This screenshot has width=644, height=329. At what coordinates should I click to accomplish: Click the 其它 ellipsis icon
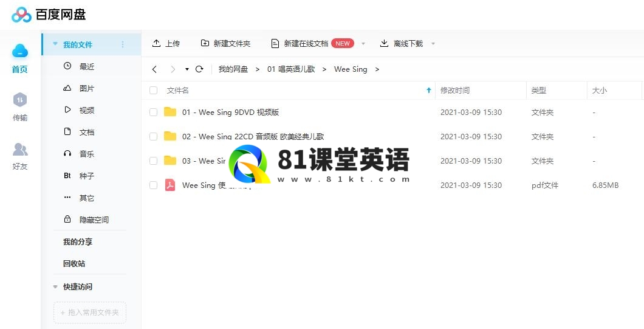click(x=67, y=198)
